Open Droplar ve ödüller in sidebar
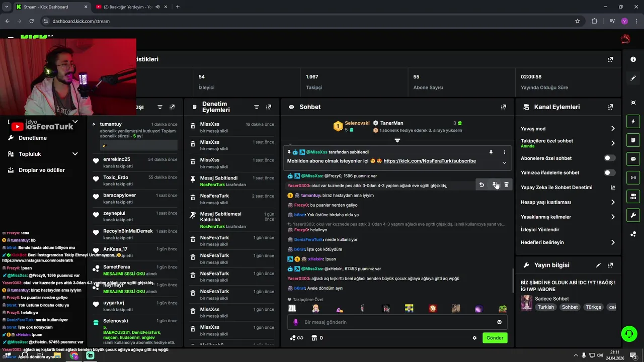644x362 pixels. 42,170
